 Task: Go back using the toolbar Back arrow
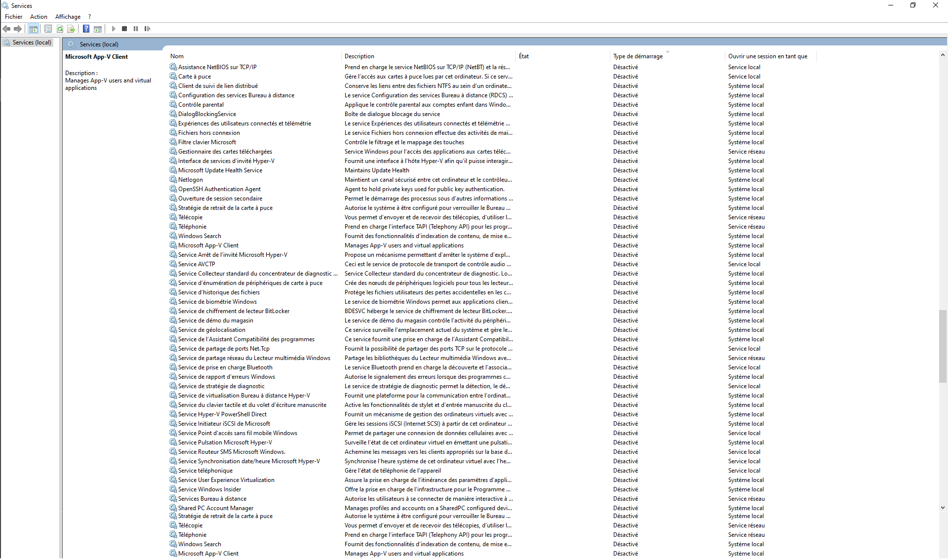[x=6, y=29]
